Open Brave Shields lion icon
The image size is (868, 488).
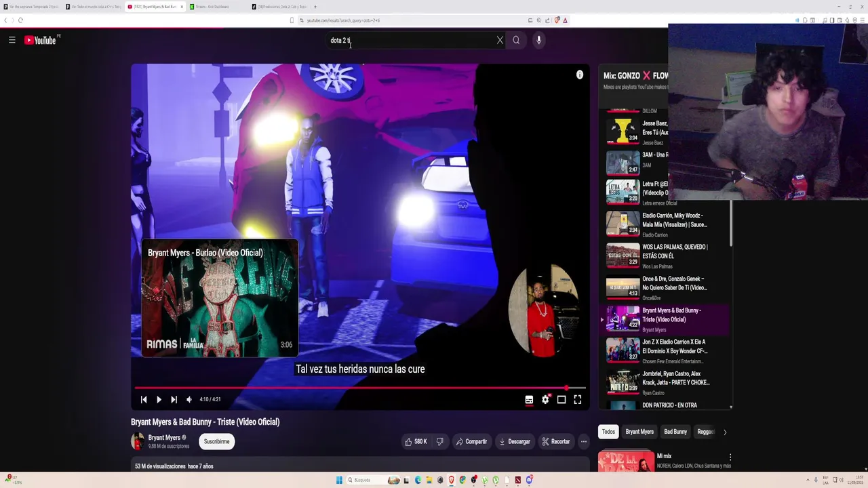(557, 20)
